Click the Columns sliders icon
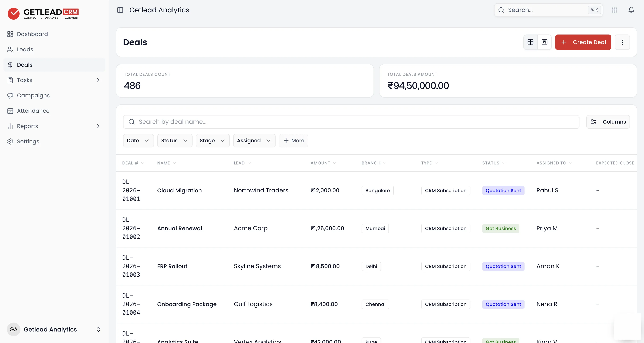 [593, 122]
